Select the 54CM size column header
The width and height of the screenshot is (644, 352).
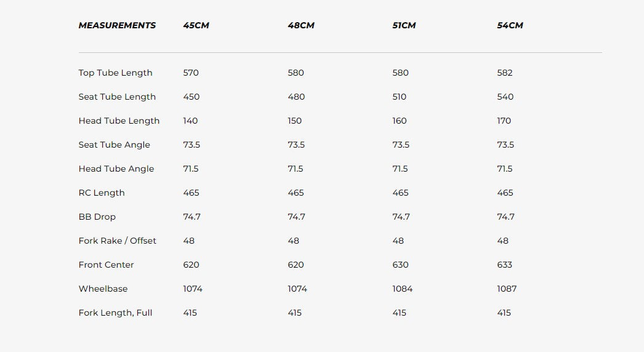click(x=510, y=25)
